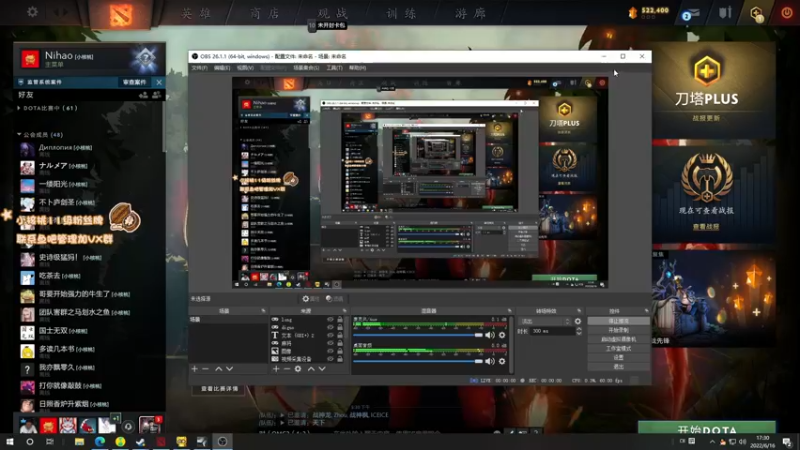Open the 工具(T) menu in OBS
800x450 pixels.
(334, 68)
